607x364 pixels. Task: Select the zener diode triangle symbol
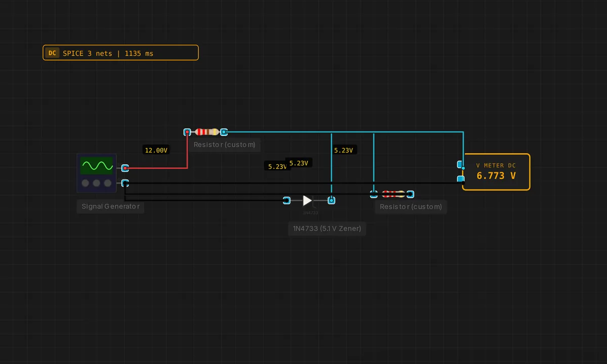(308, 201)
